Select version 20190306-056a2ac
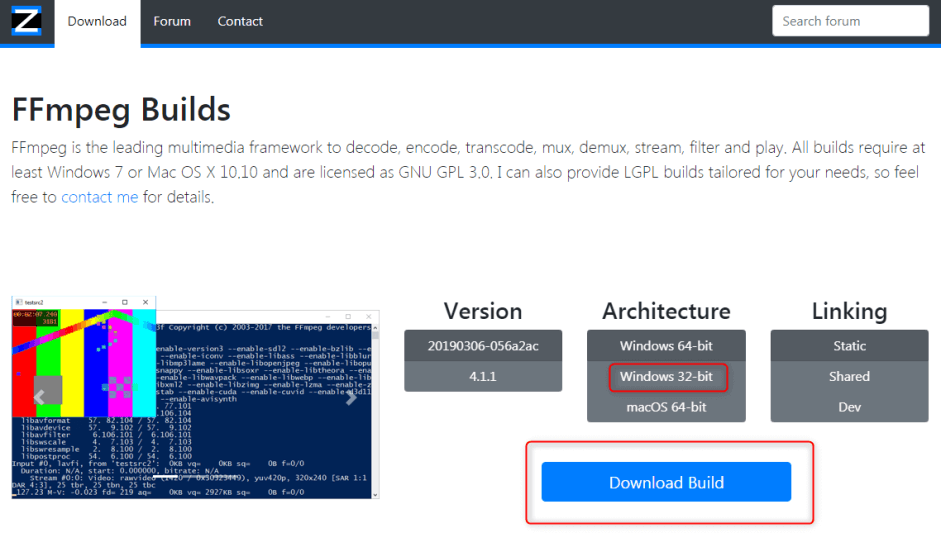941x533 pixels. point(483,346)
